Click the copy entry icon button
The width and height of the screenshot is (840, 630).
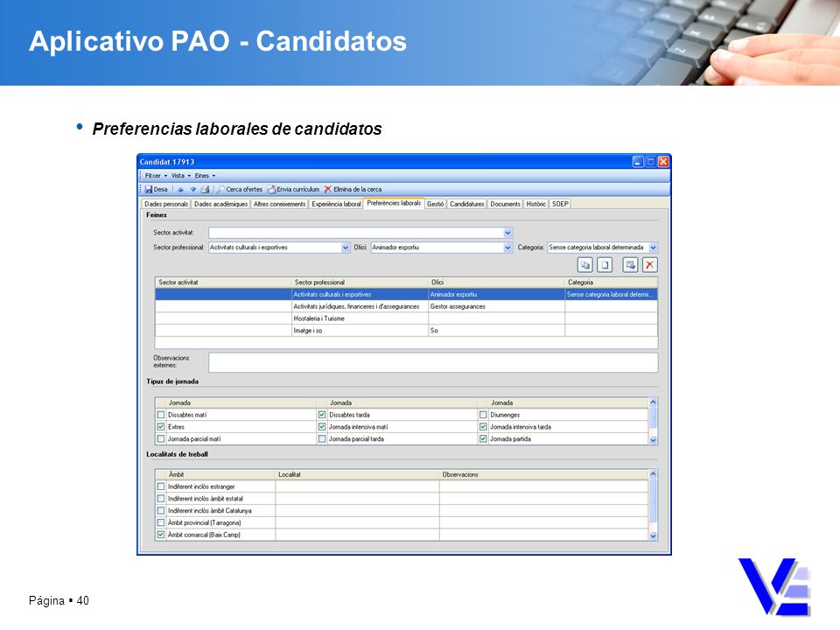coord(585,264)
